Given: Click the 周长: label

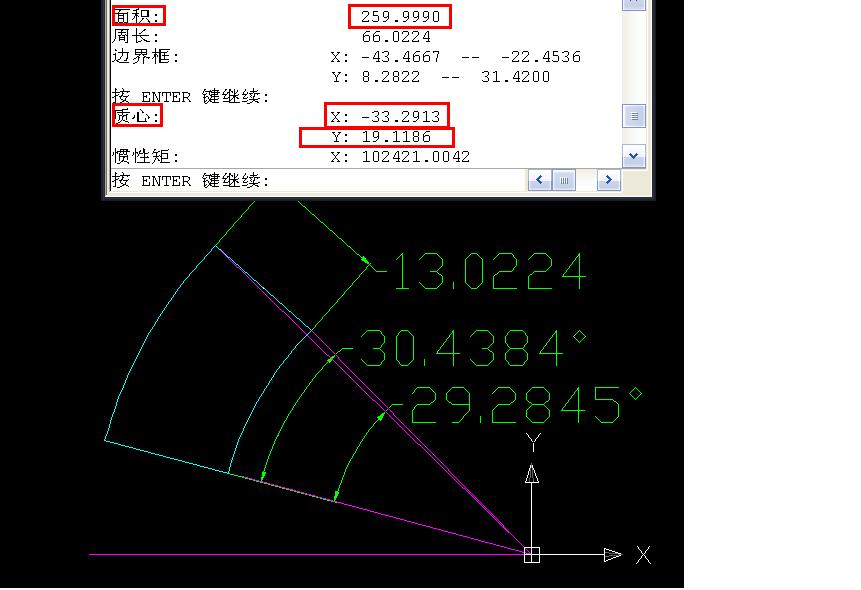Looking at the screenshot, I should point(136,36).
